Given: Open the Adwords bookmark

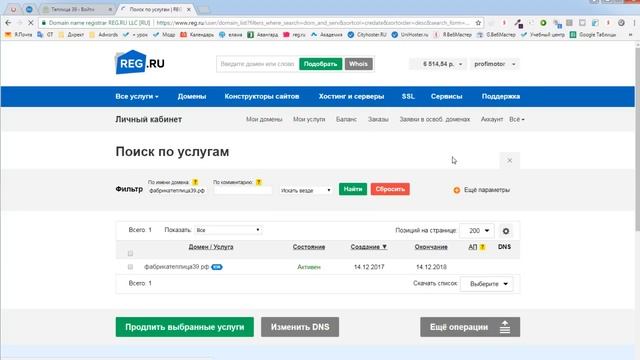Looking at the screenshot, I should (x=104, y=35).
